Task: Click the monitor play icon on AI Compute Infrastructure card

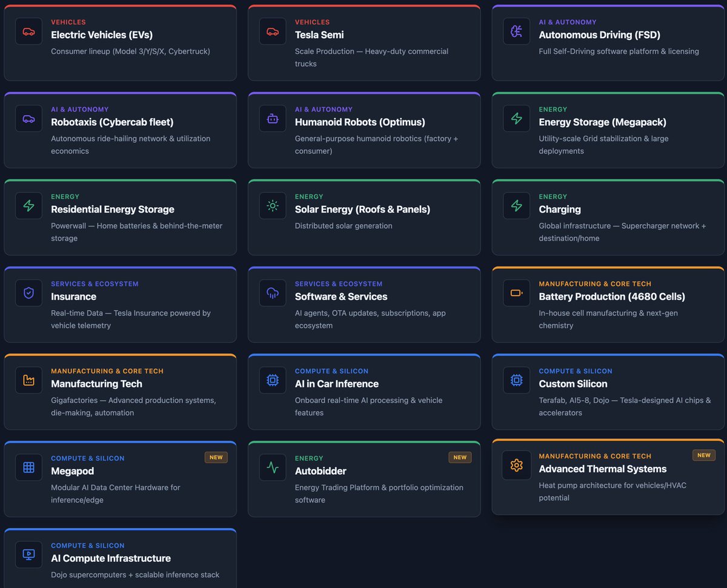Action: (x=28, y=554)
